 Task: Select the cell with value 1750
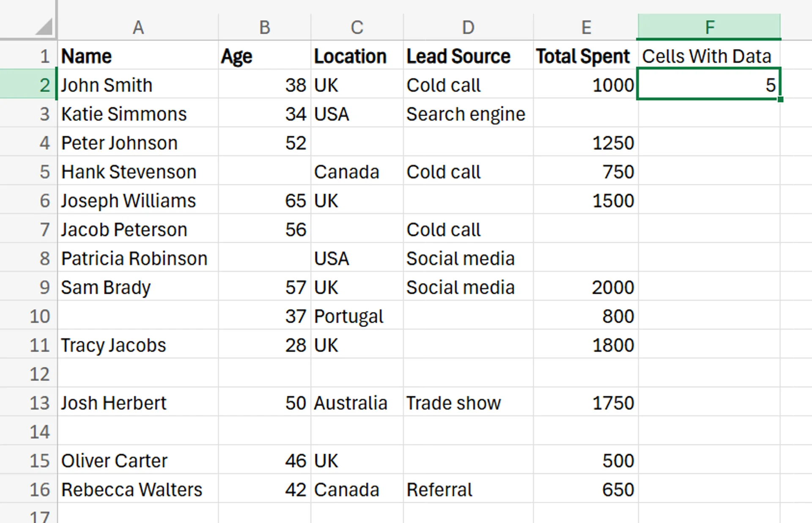[586, 402]
